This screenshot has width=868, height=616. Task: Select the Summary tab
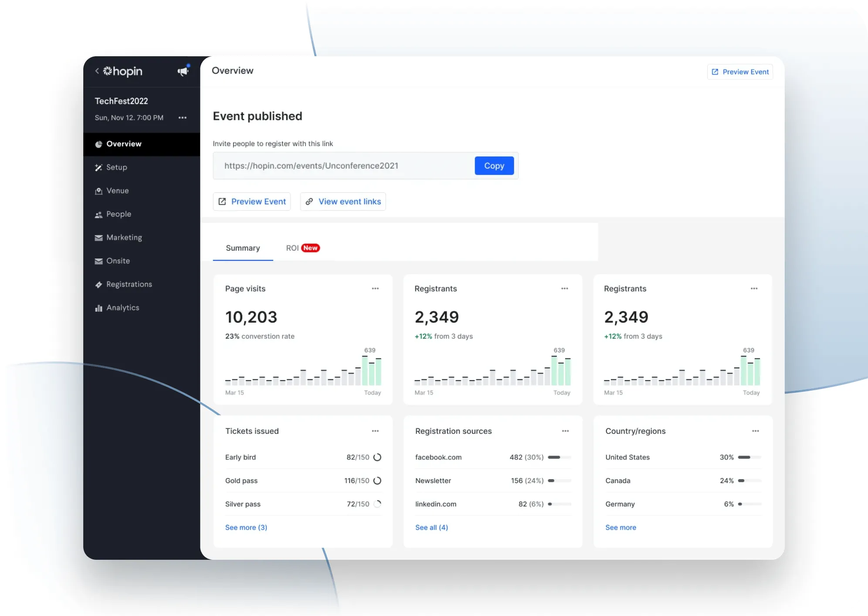tap(243, 248)
